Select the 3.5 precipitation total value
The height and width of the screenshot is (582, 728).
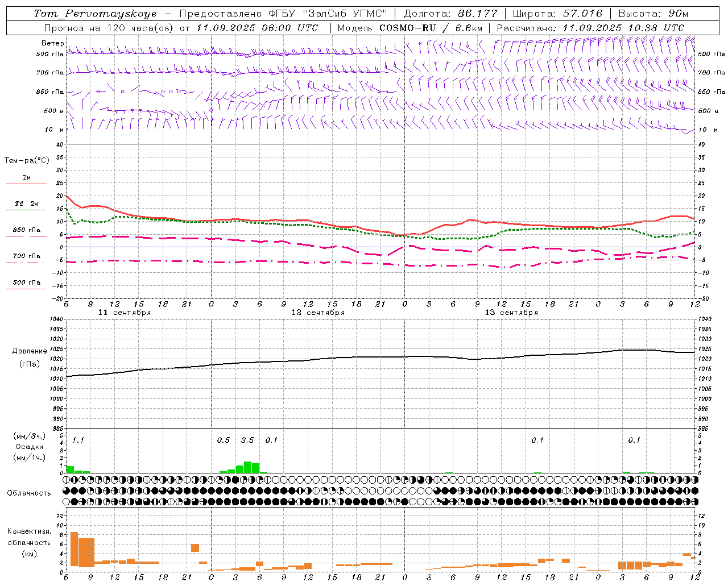247,440
